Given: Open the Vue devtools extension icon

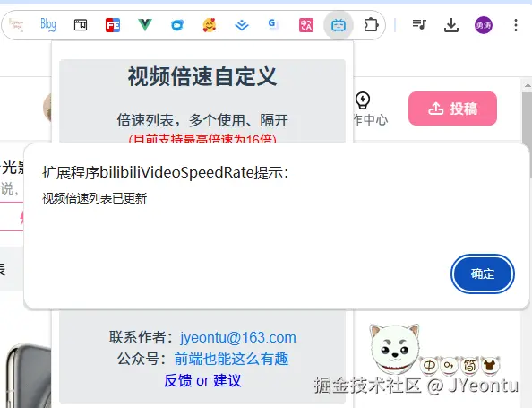Looking at the screenshot, I should pyautogui.click(x=145, y=25).
